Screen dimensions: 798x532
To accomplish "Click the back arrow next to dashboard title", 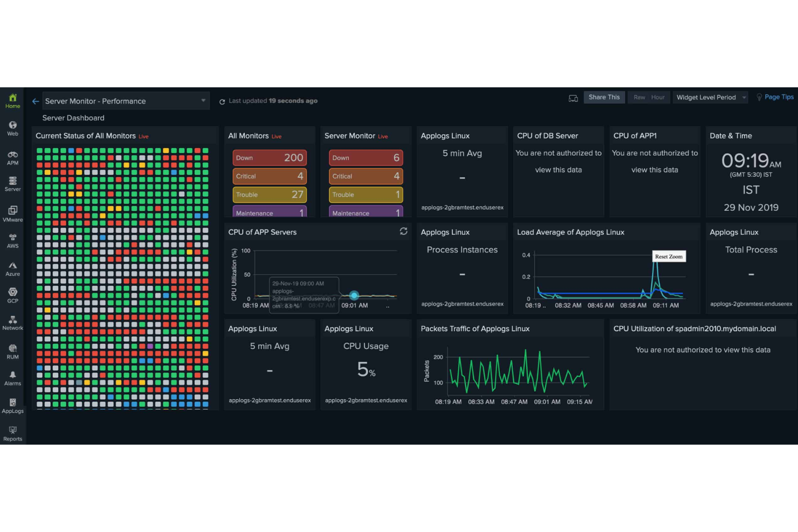I will [x=35, y=101].
